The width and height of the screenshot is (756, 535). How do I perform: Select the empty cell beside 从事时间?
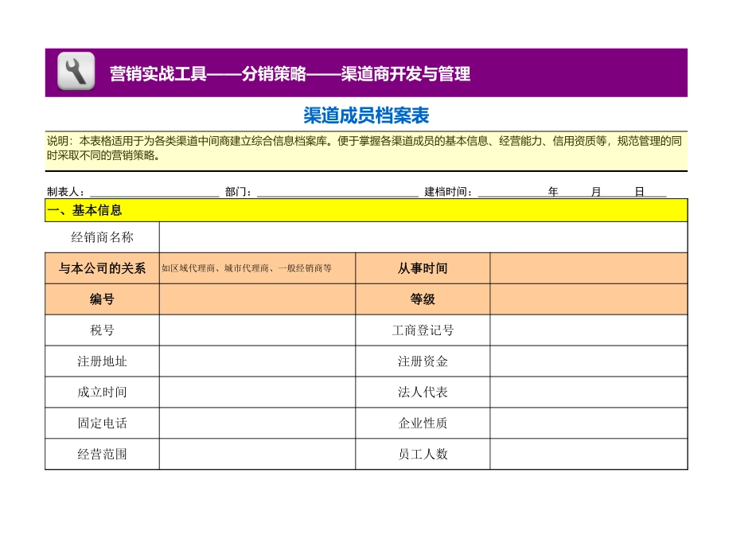pos(588,268)
